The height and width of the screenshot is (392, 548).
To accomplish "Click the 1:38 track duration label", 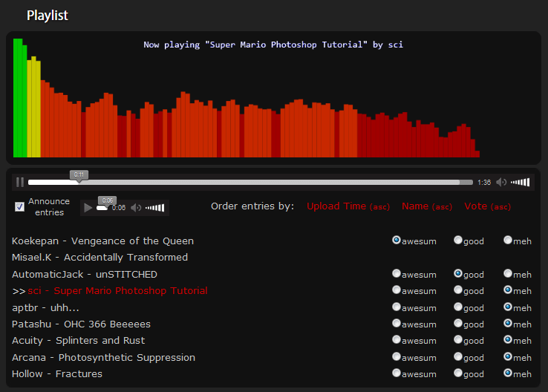I will point(484,183).
